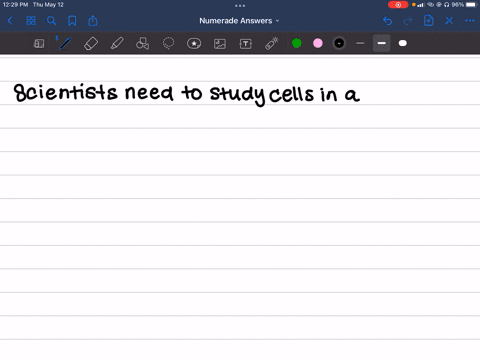
Task: Activate the laser pointer tool
Action: 272,43
